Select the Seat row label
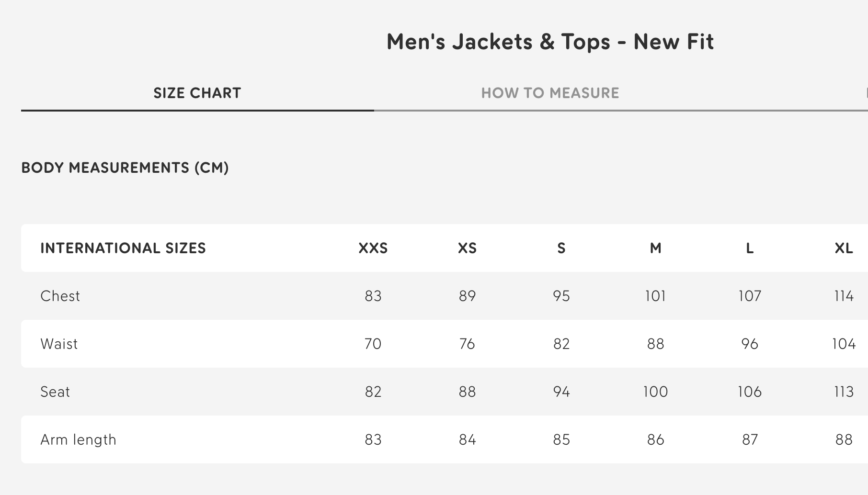868x495 pixels. click(x=55, y=392)
